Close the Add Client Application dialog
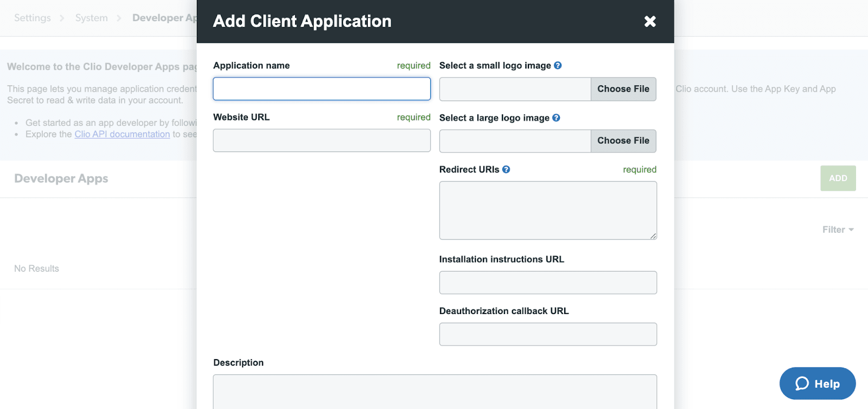This screenshot has height=409, width=868. click(650, 21)
